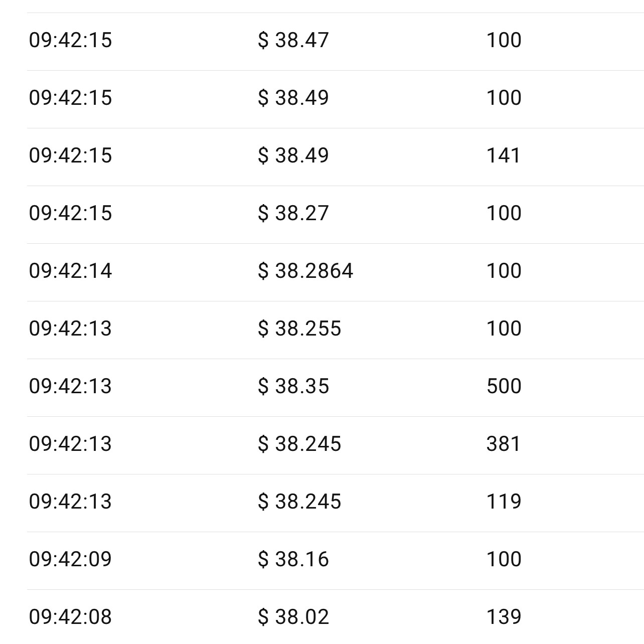Select the 09:42:09 trade time

coord(70,559)
